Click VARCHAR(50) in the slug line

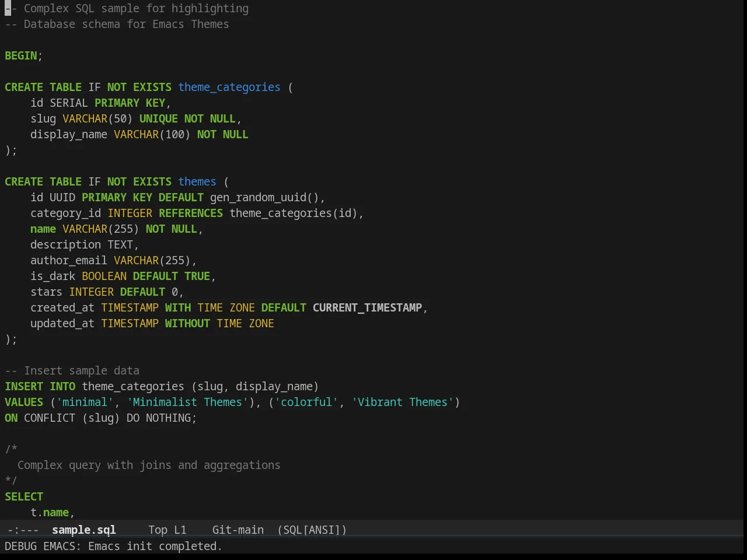click(97, 118)
